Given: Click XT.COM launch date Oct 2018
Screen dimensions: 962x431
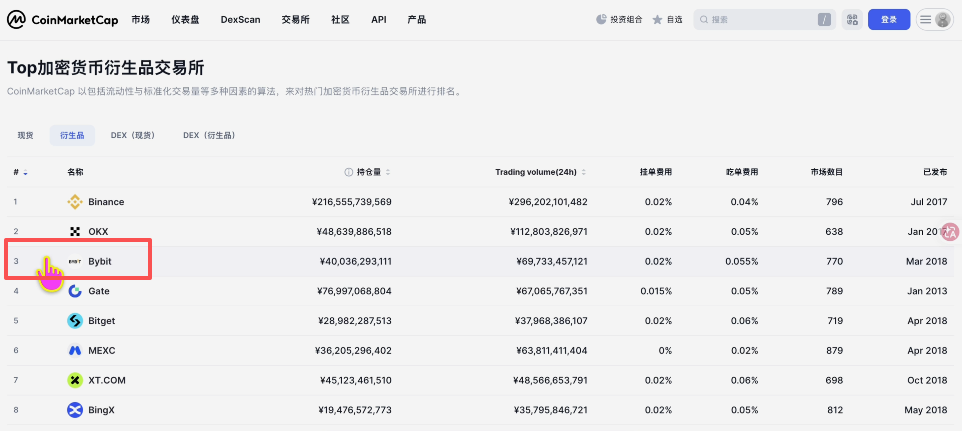Looking at the screenshot, I should (x=927, y=380).
